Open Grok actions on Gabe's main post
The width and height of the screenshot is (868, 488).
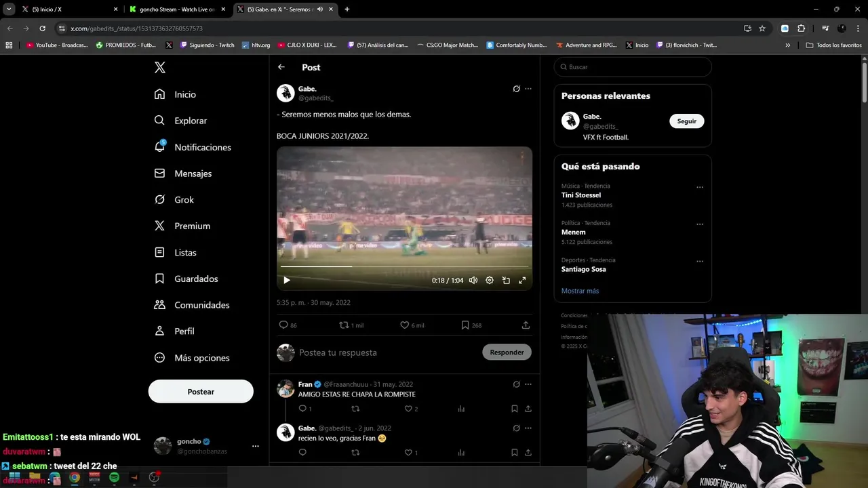pos(516,89)
